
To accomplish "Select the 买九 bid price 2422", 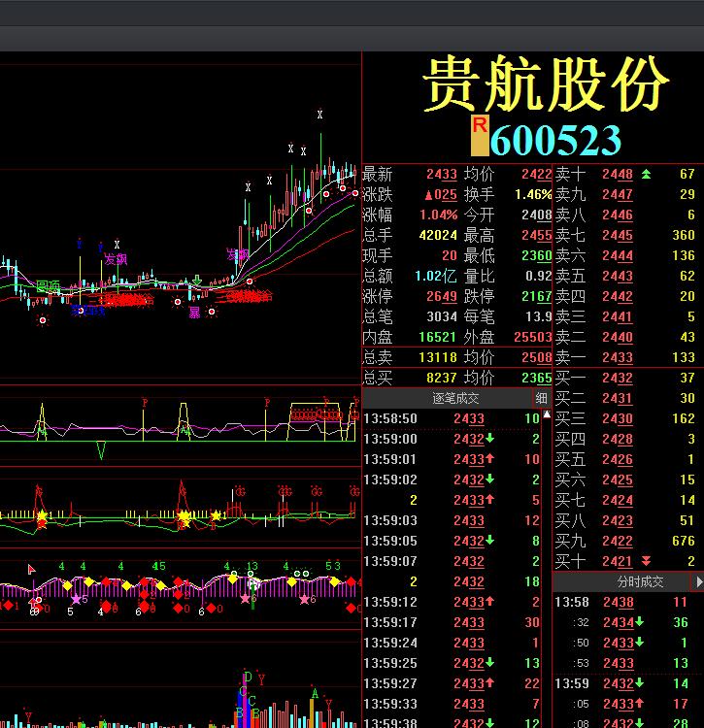I will tap(618, 541).
